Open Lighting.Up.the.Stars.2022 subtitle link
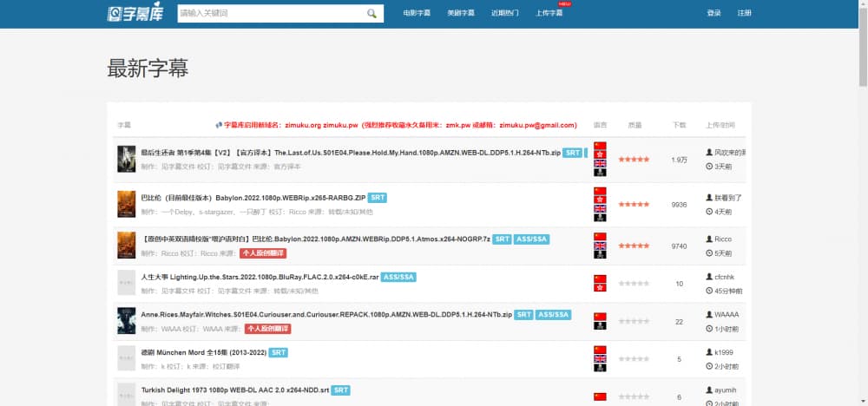The width and height of the screenshot is (868, 406). click(260, 277)
